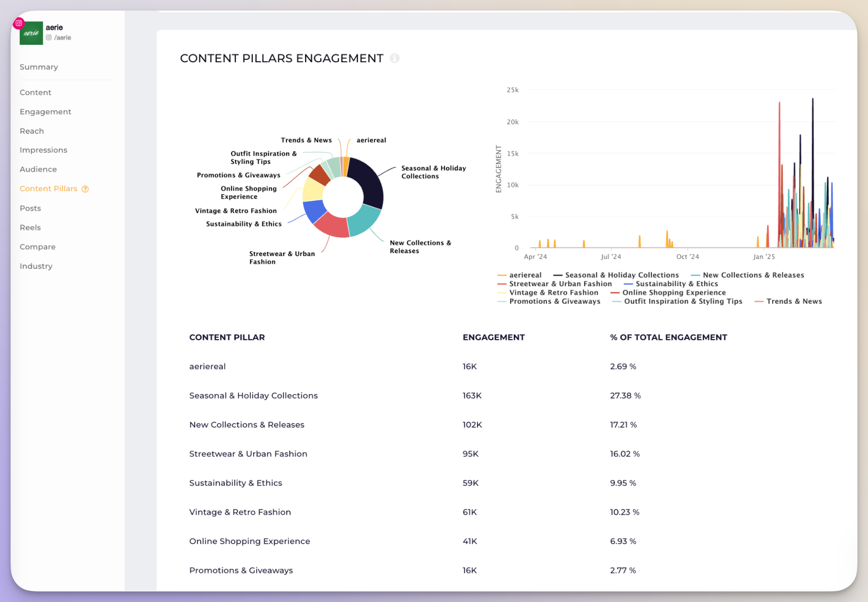Viewport: 868px width, 602px height.
Task: Toggle Promotions & Giveaways legend series
Action: pos(549,301)
